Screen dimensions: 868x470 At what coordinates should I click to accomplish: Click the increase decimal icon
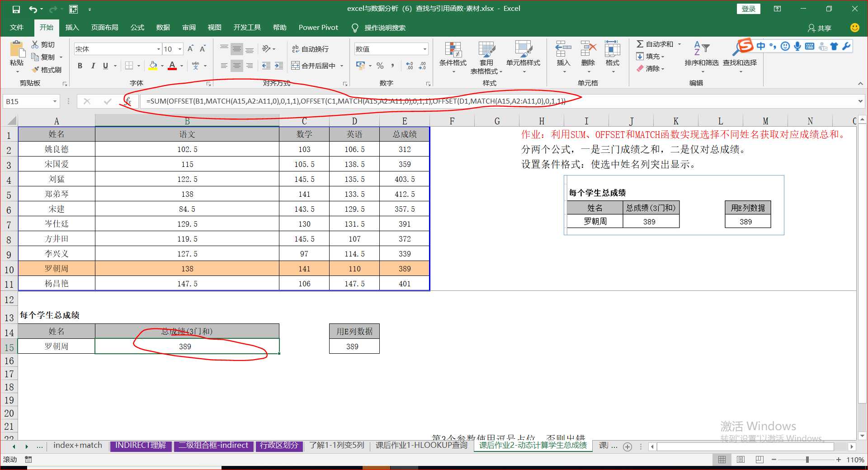pyautogui.click(x=409, y=66)
